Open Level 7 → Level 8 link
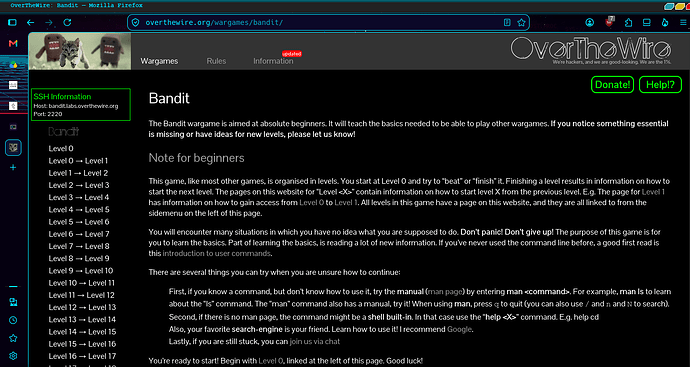 (79, 246)
